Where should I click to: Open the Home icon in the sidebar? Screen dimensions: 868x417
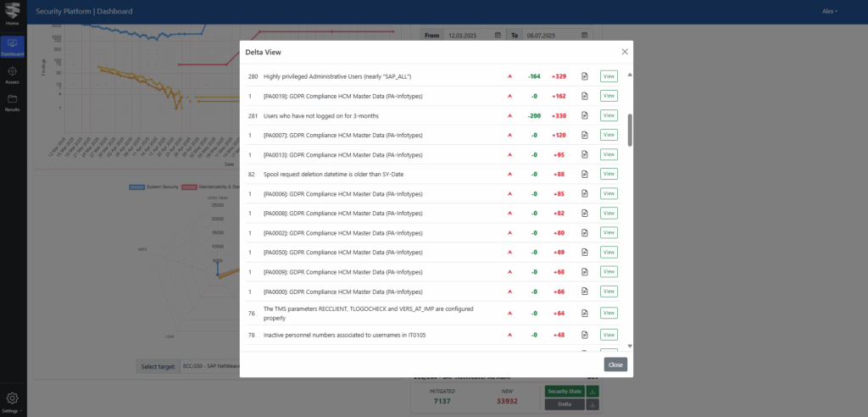[x=12, y=15]
